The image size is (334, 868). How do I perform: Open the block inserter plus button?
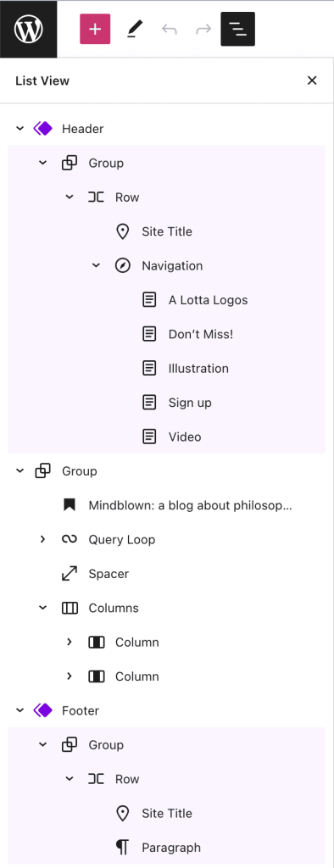click(95, 30)
